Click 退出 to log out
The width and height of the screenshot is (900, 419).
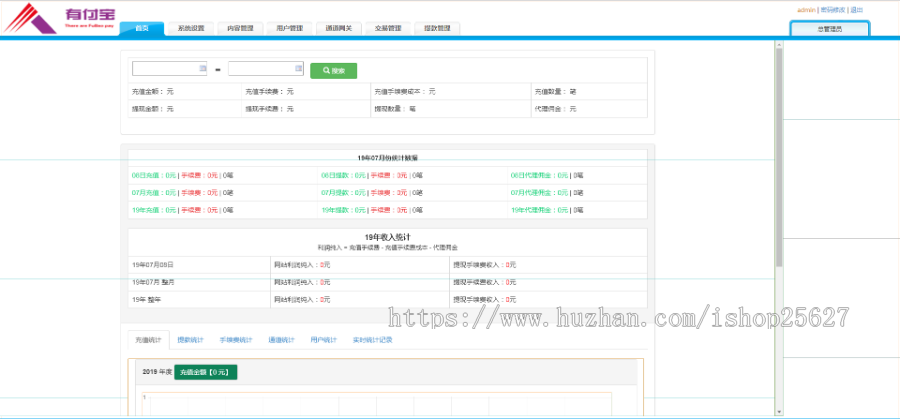click(856, 10)
